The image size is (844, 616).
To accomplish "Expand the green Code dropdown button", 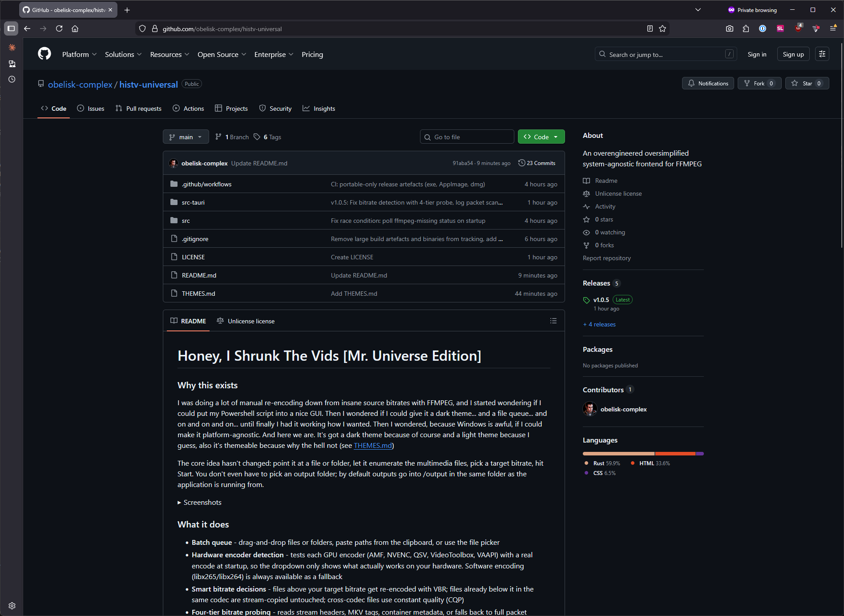I will point(541,137).
